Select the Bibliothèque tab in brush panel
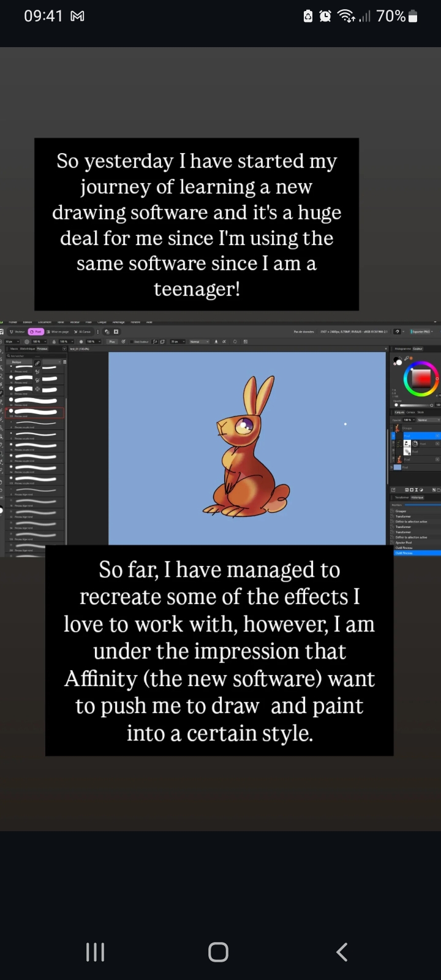This screenshot has width=441, height=980. point(28,349)
